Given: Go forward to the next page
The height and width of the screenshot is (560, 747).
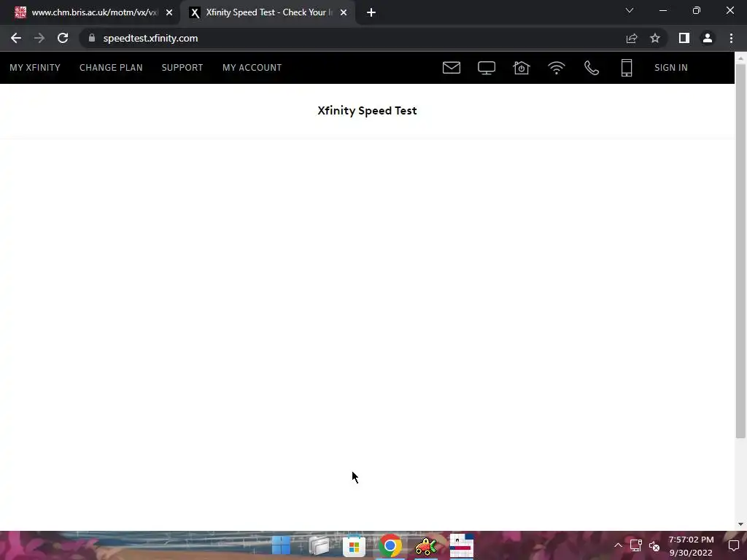Looking at the screenshot, I should [39, 38].
